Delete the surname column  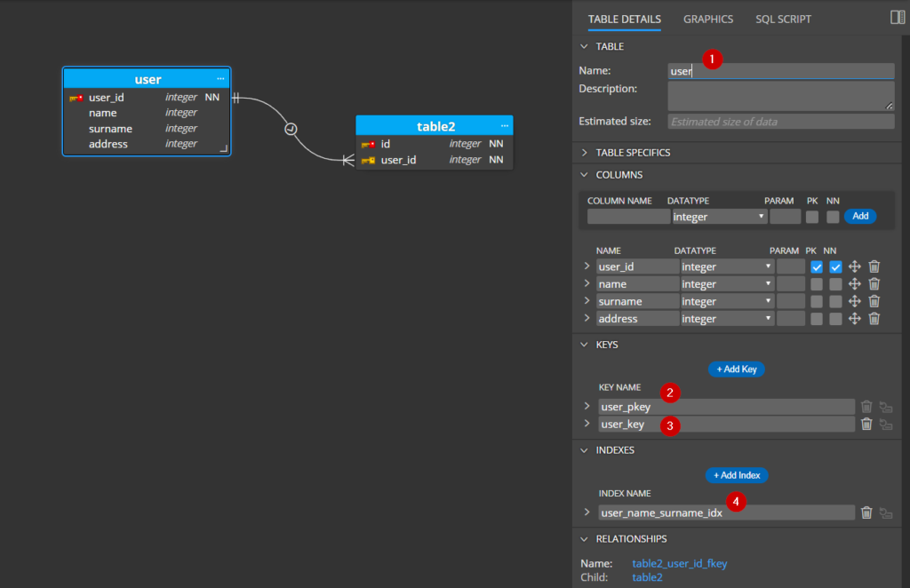tap(874, 301)
